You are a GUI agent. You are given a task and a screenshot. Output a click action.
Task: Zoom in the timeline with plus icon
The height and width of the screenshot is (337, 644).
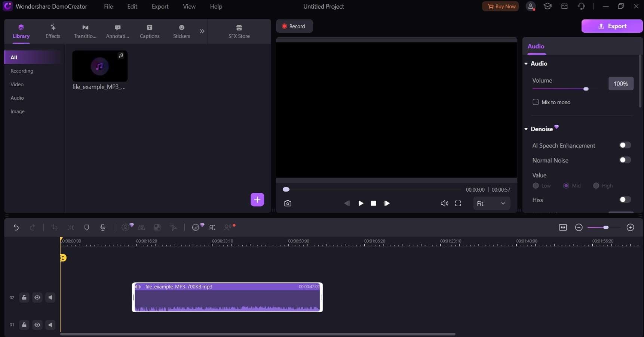[631, 227]
